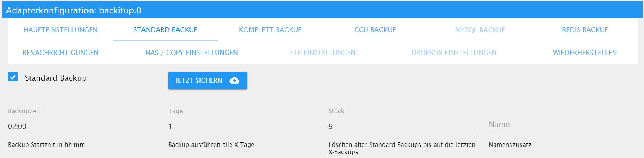Open the Haupteinstellungen tab
Image resolution: width=644 pixels, height=158 pixels.
coord(60,30)
